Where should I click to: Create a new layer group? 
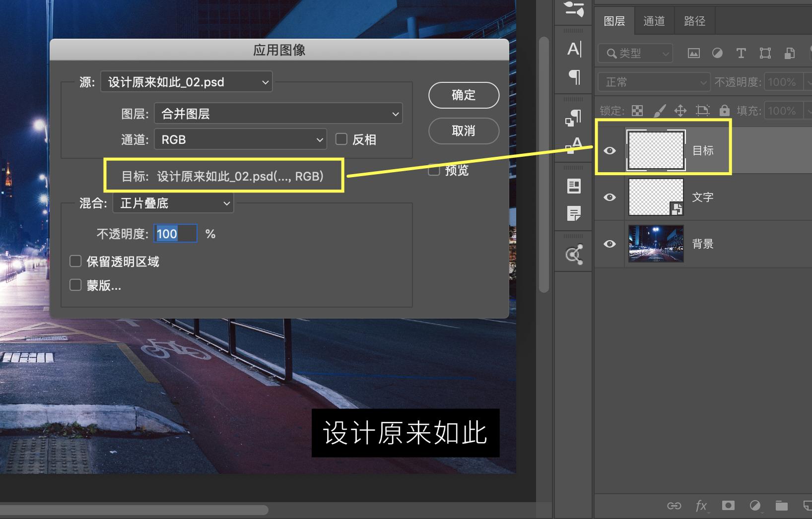click(782, 506)
